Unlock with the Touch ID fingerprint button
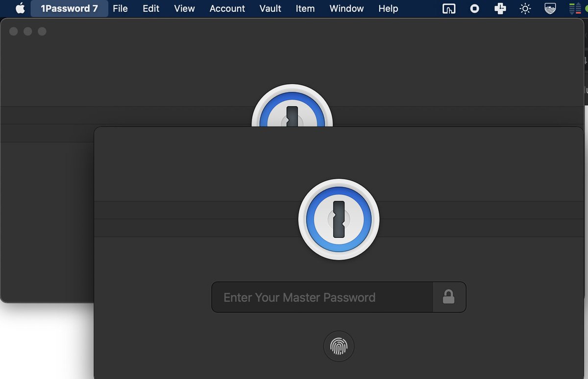 339,347
